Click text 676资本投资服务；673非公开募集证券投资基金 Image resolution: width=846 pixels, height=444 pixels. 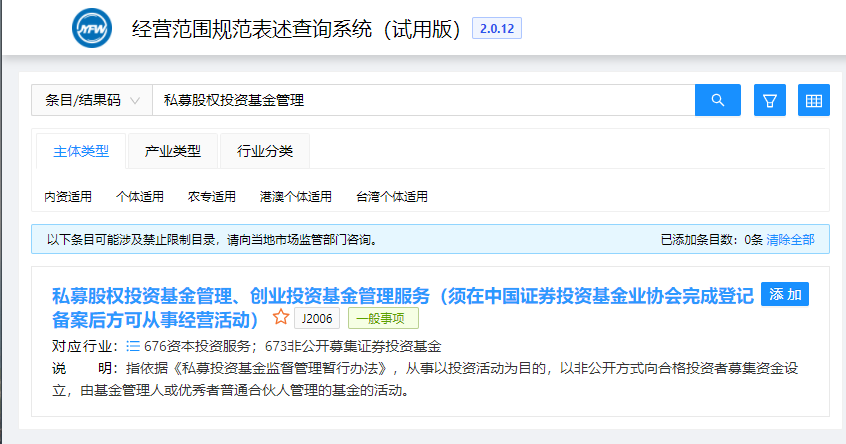292,346
